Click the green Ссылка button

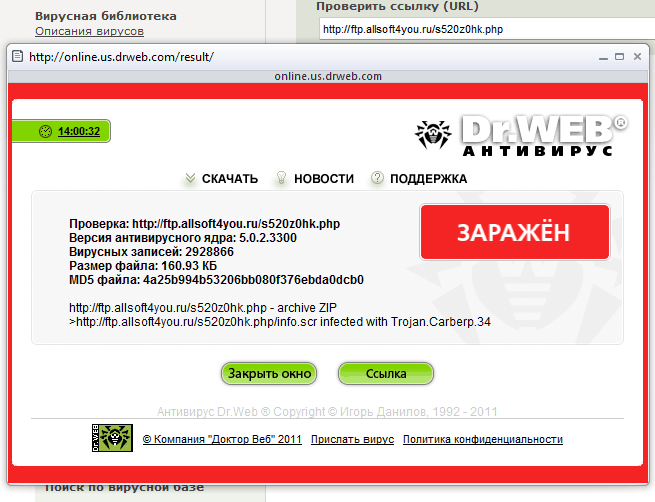click(x=386, y=373)
